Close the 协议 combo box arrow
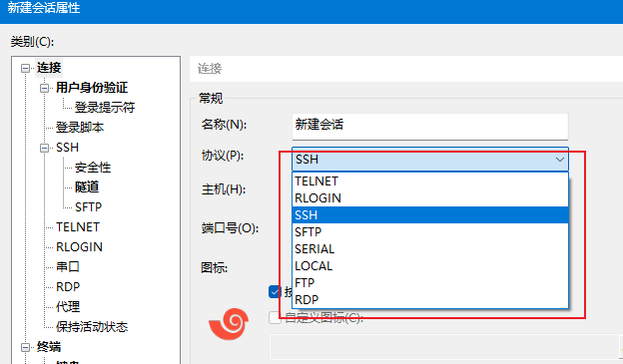This screenshot has height=364, width=623. click(x=560, y=160)
